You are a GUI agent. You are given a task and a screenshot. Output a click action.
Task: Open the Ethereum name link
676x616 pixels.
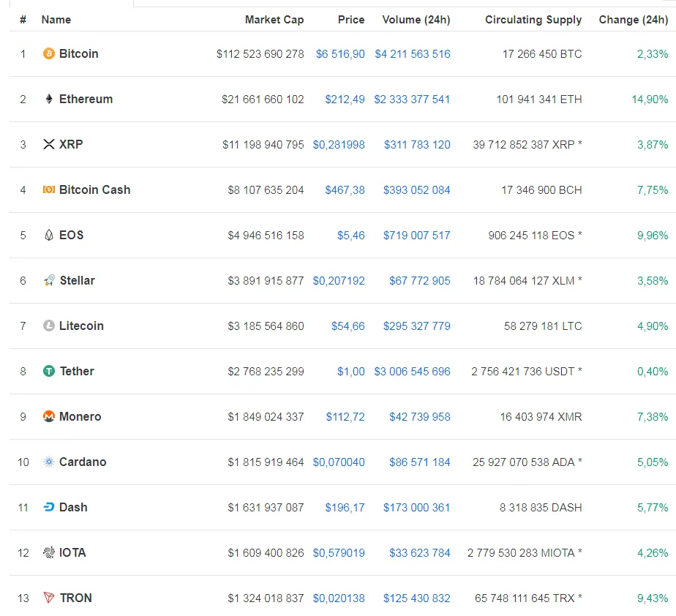point(86,99)
